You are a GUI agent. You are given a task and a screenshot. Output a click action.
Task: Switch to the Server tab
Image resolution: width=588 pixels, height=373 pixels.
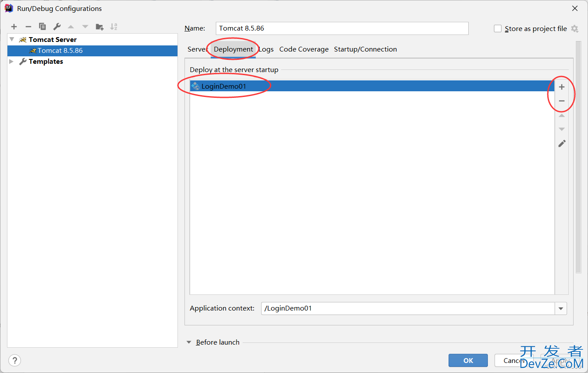tap(197, 49)
